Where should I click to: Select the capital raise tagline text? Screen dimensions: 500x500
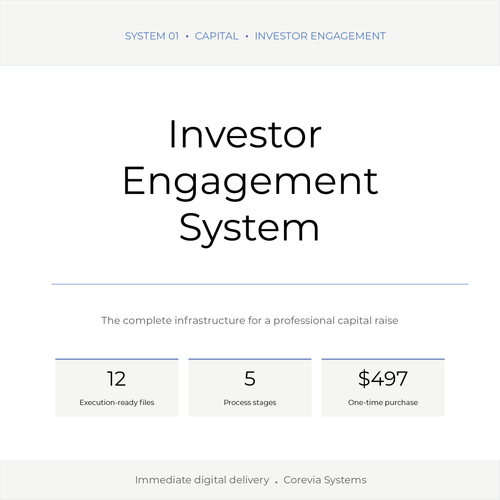(250, 321)
